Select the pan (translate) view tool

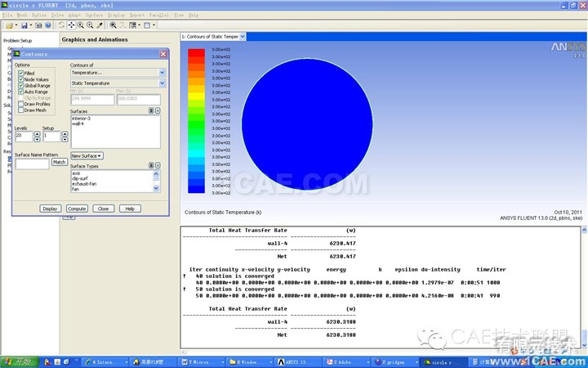(x=71, y=25)
